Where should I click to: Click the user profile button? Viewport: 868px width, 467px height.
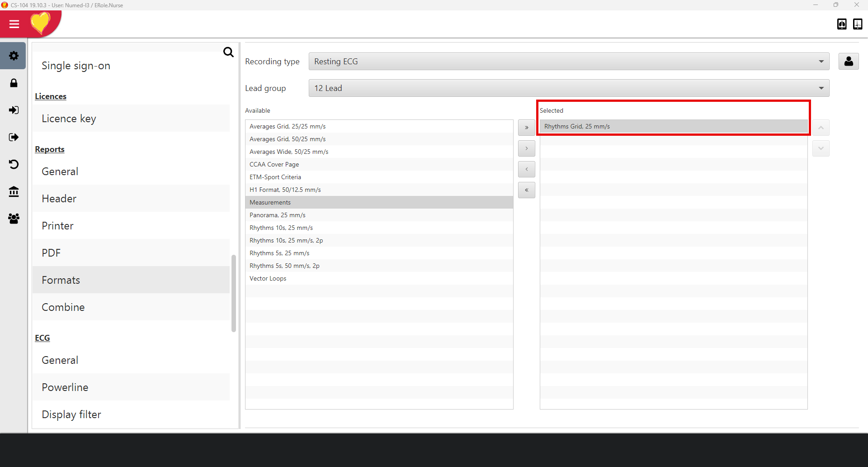tap(848, 61)
